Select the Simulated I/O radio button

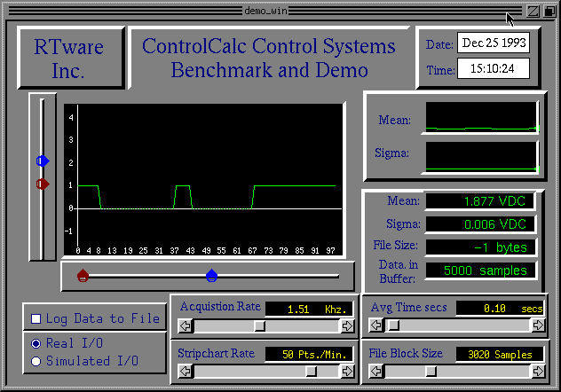click(x=36, y=360)
